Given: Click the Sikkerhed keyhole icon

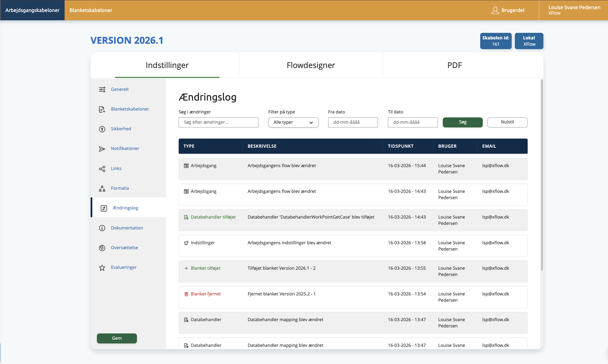Looking at the screenshot, I should pyautogui.click(x=102, y=129).
